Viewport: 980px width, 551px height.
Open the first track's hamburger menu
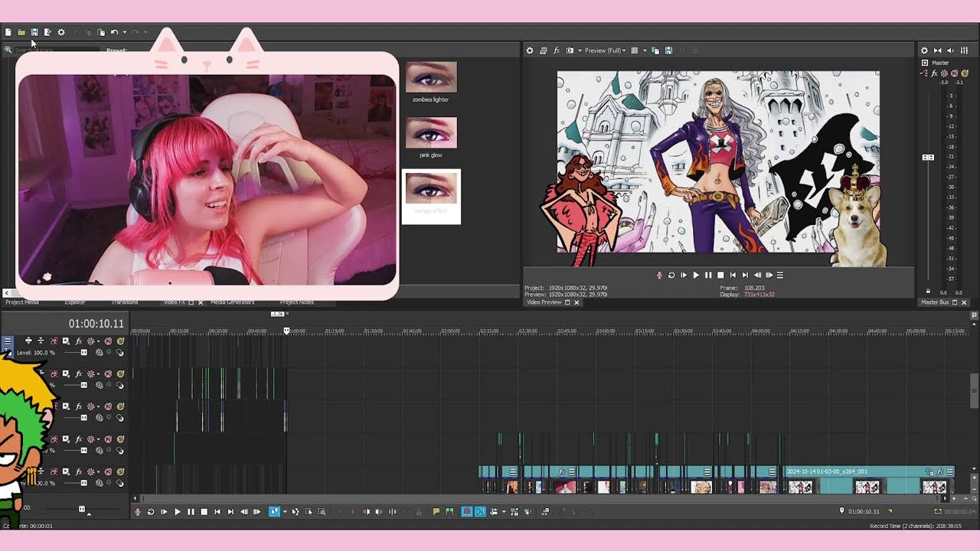click(8, 341)
